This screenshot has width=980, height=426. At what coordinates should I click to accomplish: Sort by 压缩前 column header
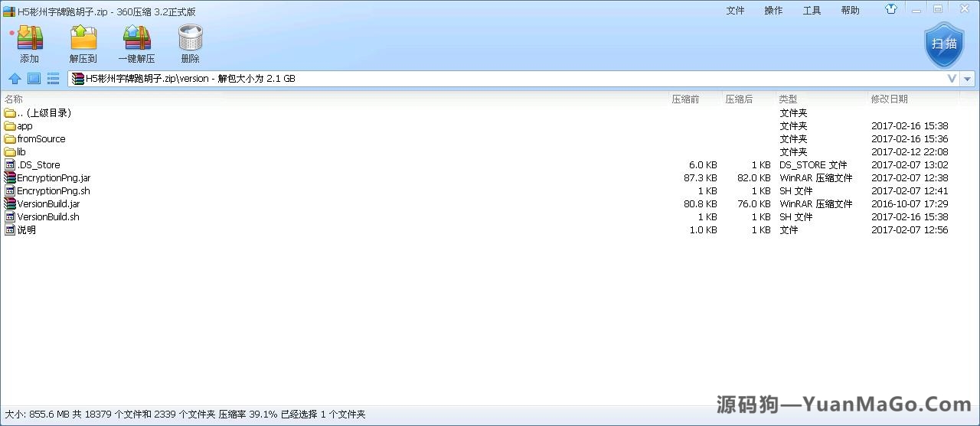click(685, 99)
